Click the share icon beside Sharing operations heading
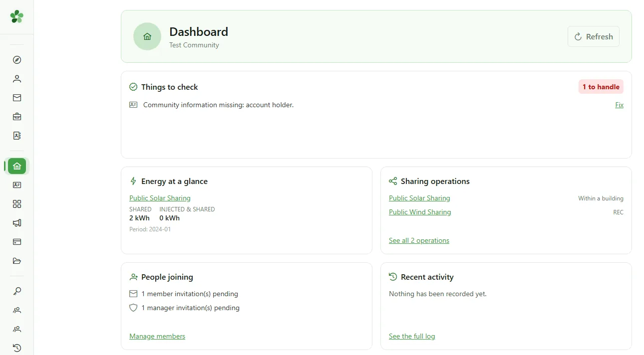 click(393, 181)
